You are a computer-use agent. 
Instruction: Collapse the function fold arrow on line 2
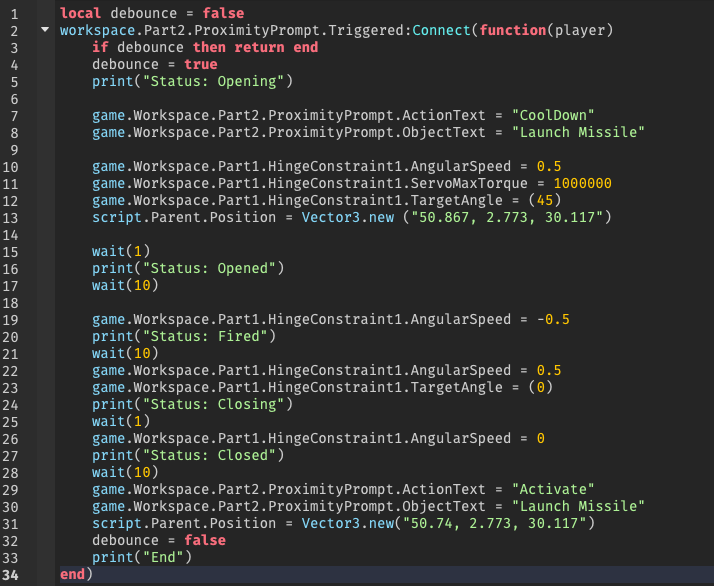[44, 30]
